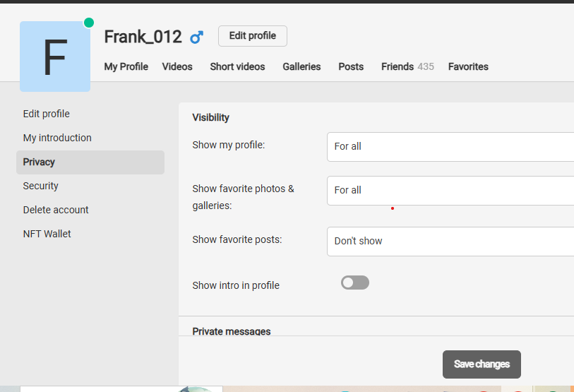Open Show favorite photos & galleries dropdown
The image size is (574, 392).
(450, 191)
